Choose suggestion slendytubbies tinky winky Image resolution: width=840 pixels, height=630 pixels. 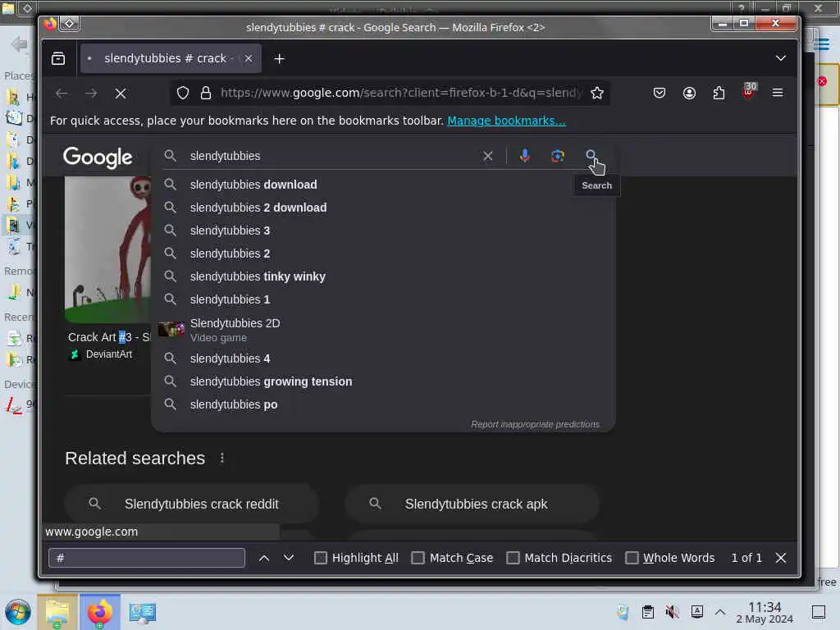pos(383,276)
